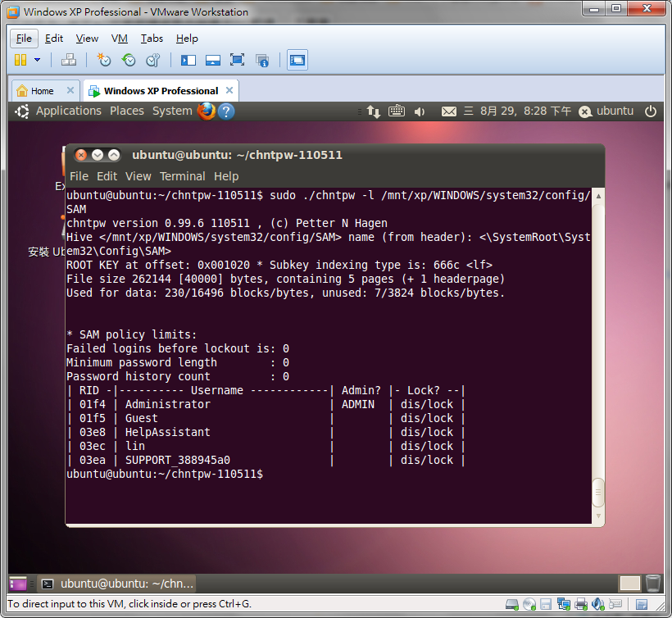Open Ubuntu Applications menu
672x618 pixels.
[69, 111]
